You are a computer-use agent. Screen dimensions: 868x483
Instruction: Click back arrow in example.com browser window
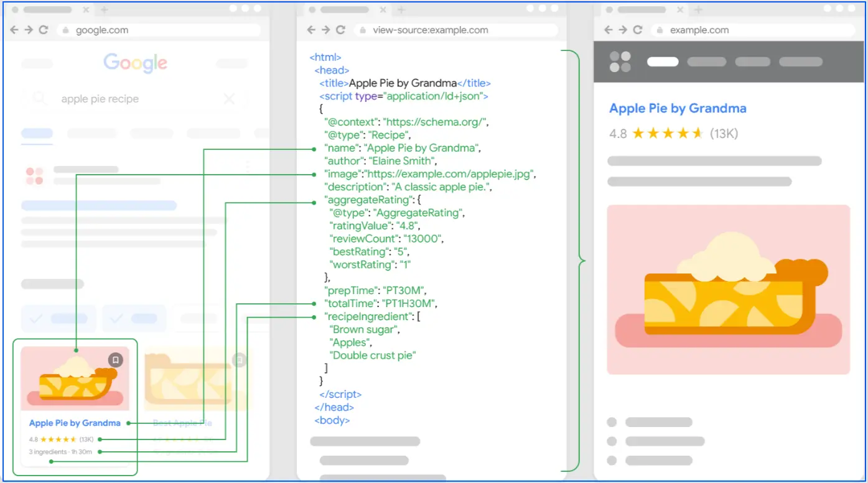coord(609,30)
